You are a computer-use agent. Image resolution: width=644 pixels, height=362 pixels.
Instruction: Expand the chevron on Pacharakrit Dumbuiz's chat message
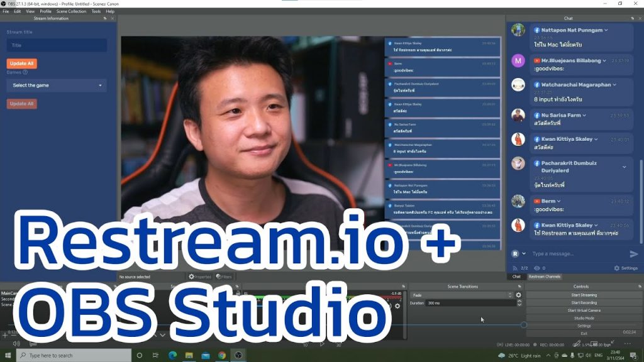(624, 167)
